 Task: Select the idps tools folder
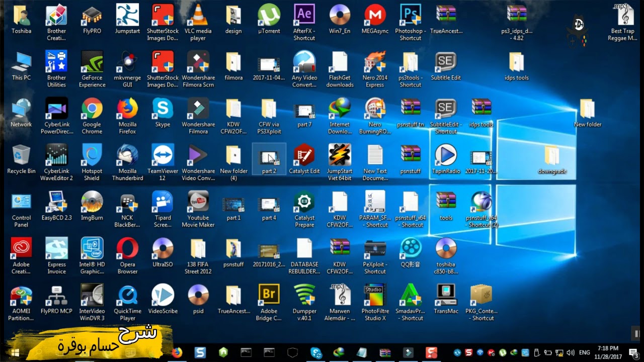517,62
